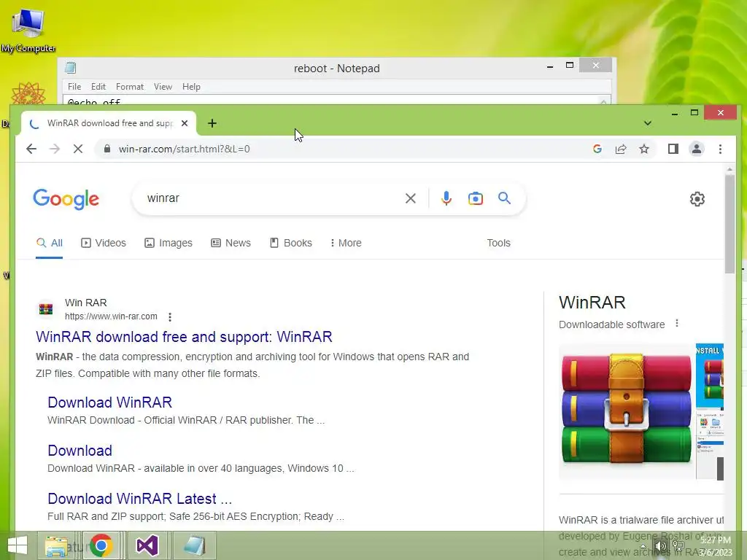The height and width of the screenshot is (560, 747).
Task: Expand the More search filters
Action: (346, 243)
